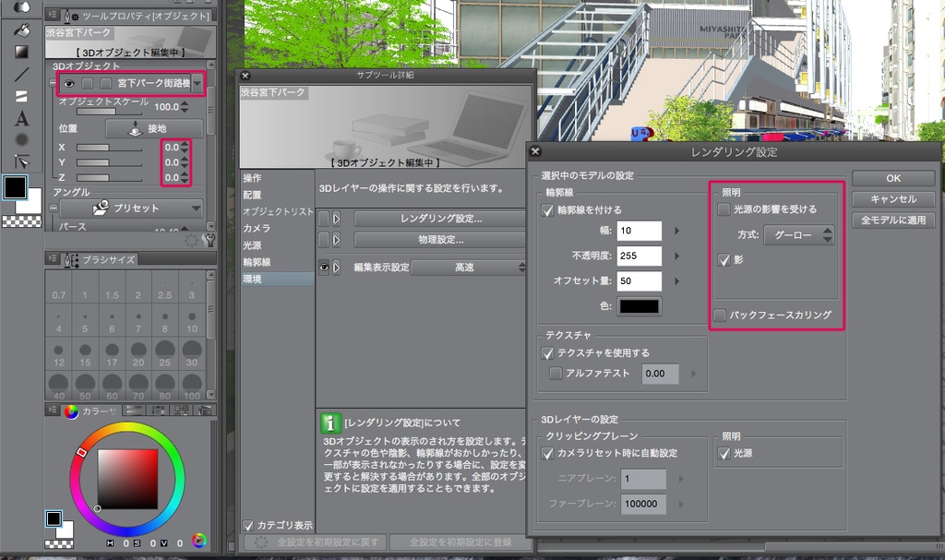Switch to the カメラ category tab
The width and height of the screenshot is (945, 560).
pos(257,226)
